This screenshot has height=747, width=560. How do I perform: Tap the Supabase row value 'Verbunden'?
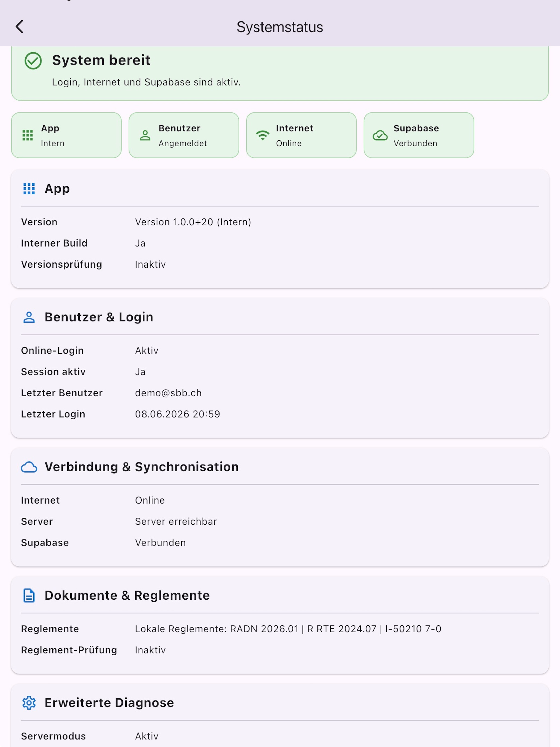click(x=160, y=543)
